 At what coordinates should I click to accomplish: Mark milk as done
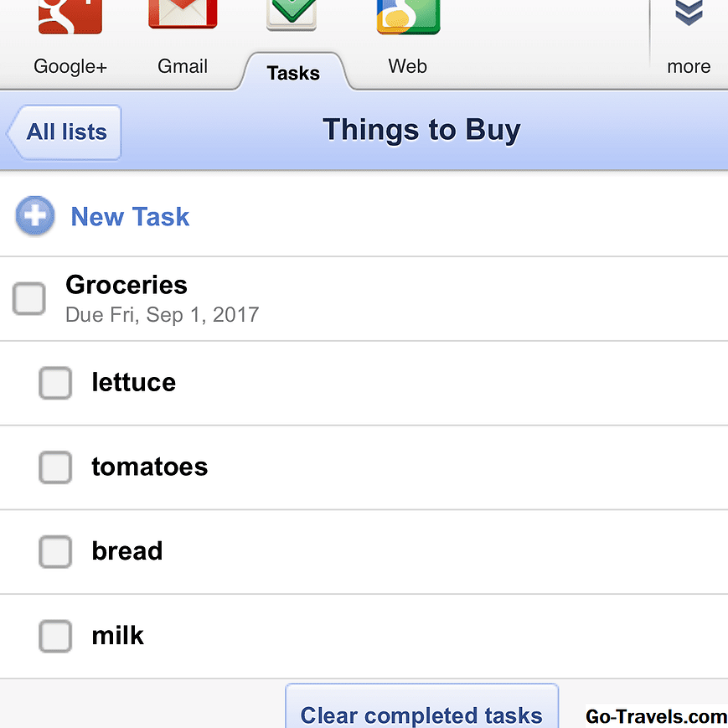(x=55, y=636)
